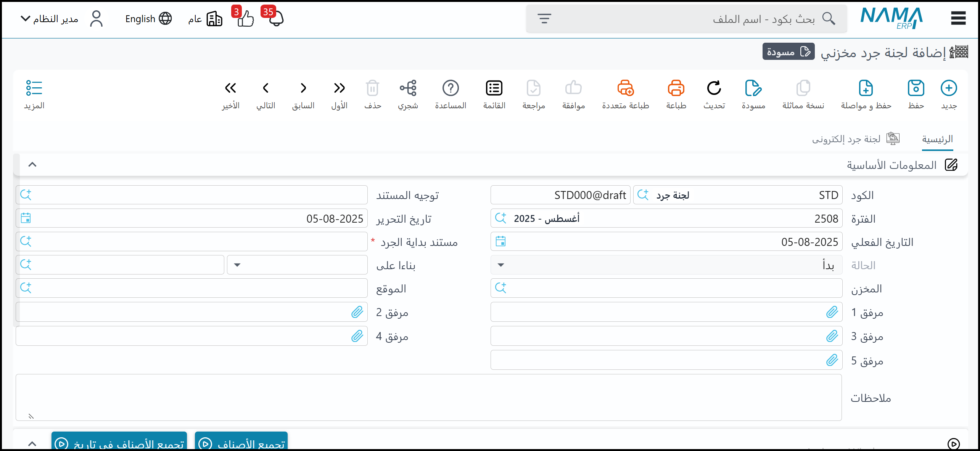Switch to the electronic inventory committee tab
Viewport: 980px width, 451px height.
(855, 139)
